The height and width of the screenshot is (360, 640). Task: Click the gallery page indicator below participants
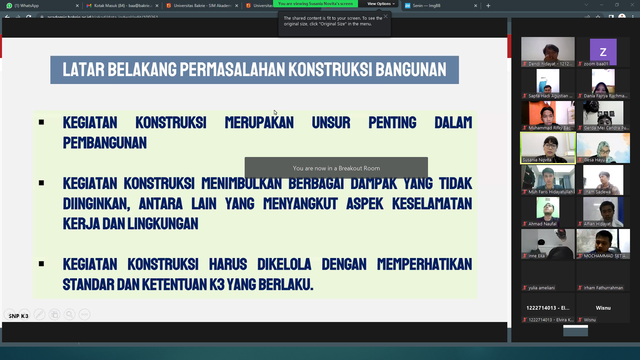click(x=576, y=330)
